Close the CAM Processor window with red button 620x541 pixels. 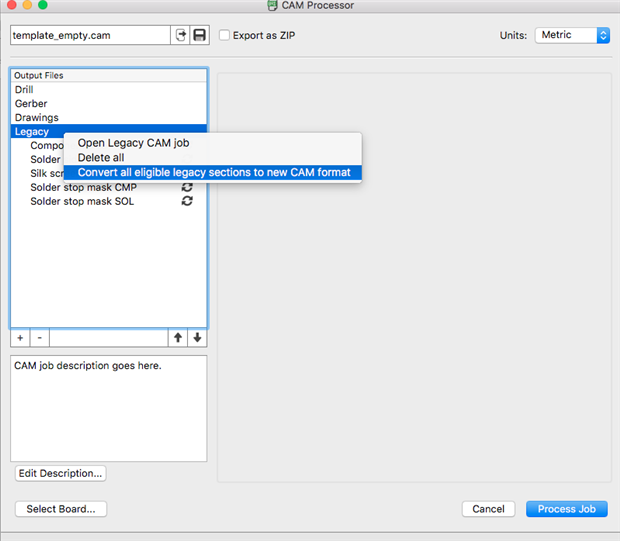click(x=12, y=4)
